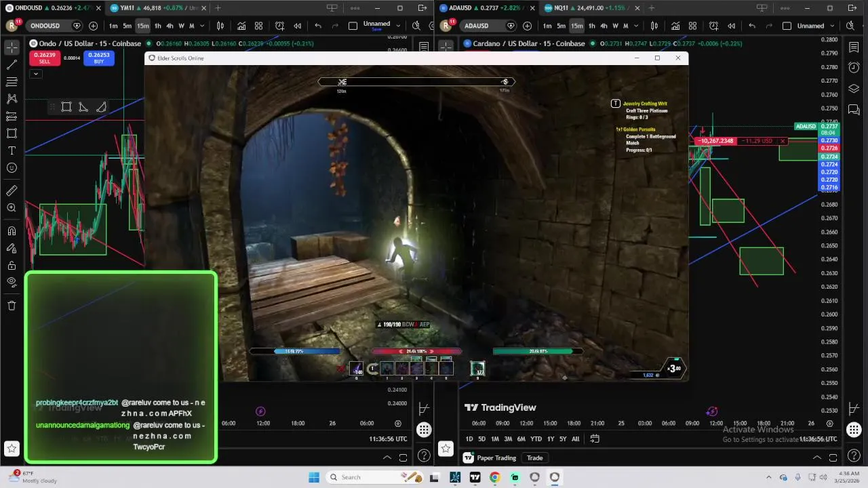Toggle lock all drawings in Ondo sidebar

[x=12, y=265]
